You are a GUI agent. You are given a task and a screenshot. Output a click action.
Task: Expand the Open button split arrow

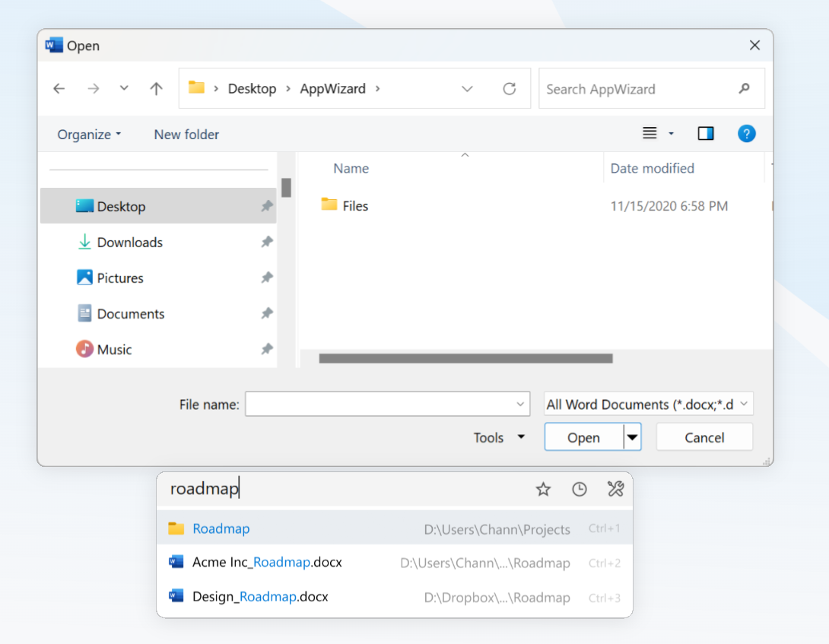pyautogui.click(x=633, y=438)
